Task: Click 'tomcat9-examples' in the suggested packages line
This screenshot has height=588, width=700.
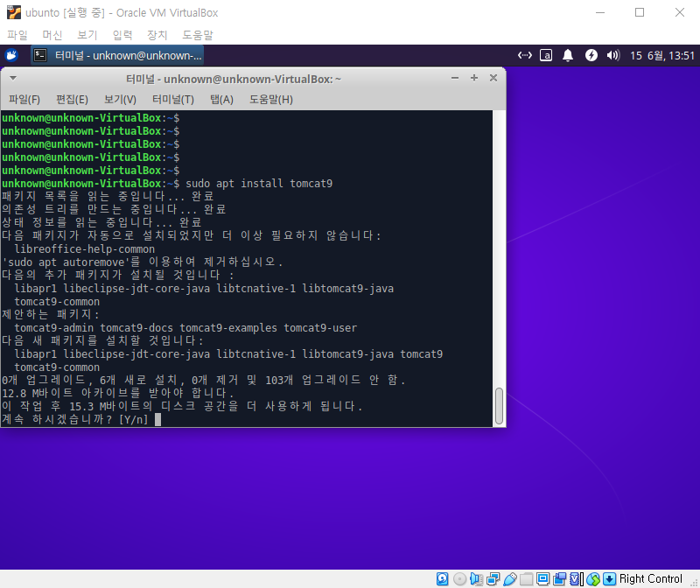Action: click(228, 328)
